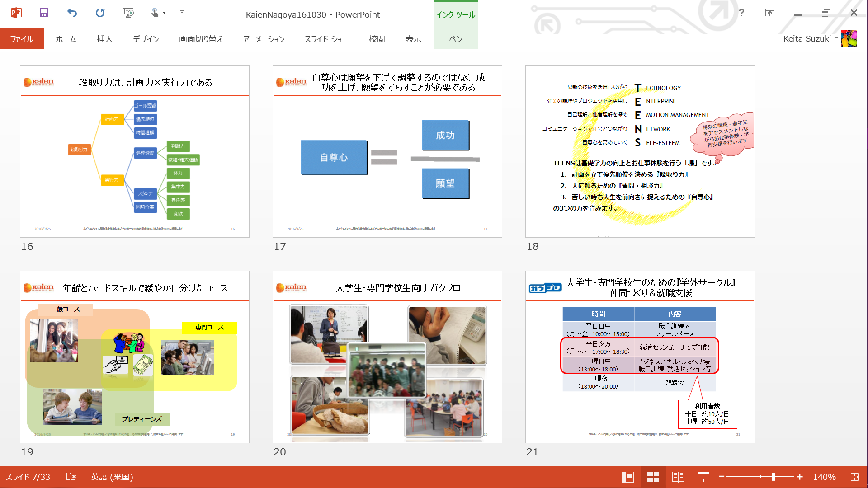868x488 pixels.
Task: Open Keita Suzuki account dropdown
Action: click(836, 38)
